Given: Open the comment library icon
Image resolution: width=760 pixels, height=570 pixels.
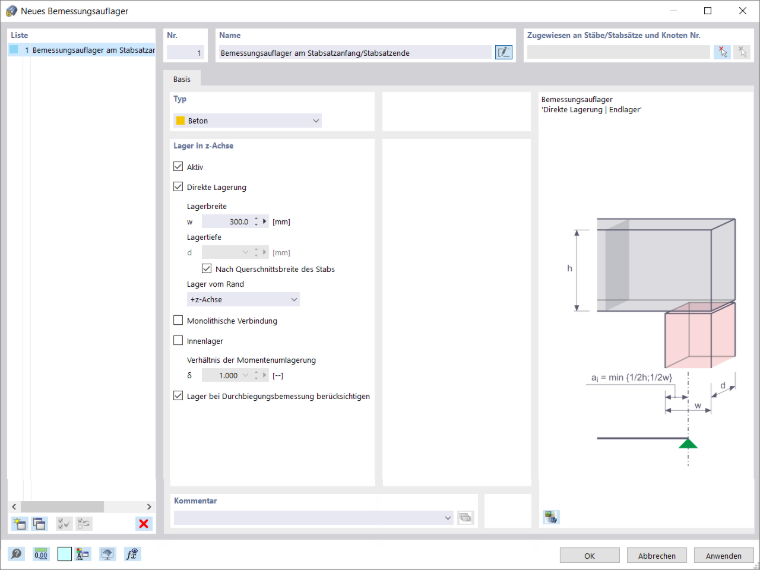Looking at the screenshot, I should coord(465,518).
